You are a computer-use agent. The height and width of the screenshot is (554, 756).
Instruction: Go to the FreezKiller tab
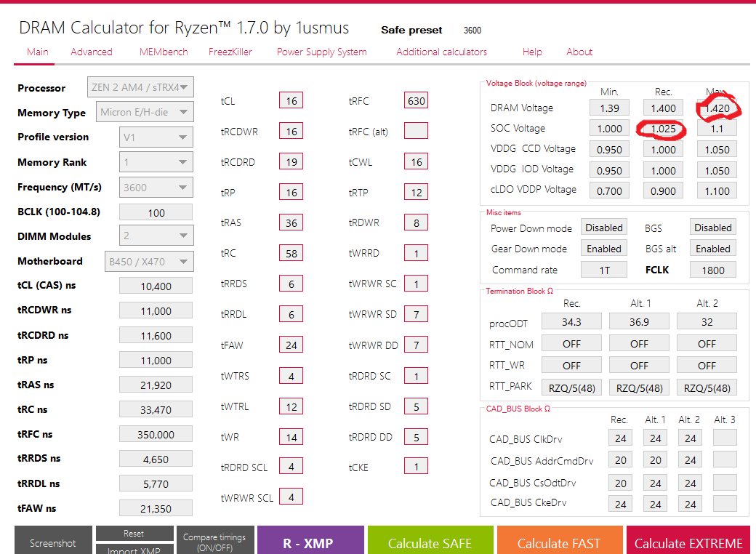(x=230, y=52)
